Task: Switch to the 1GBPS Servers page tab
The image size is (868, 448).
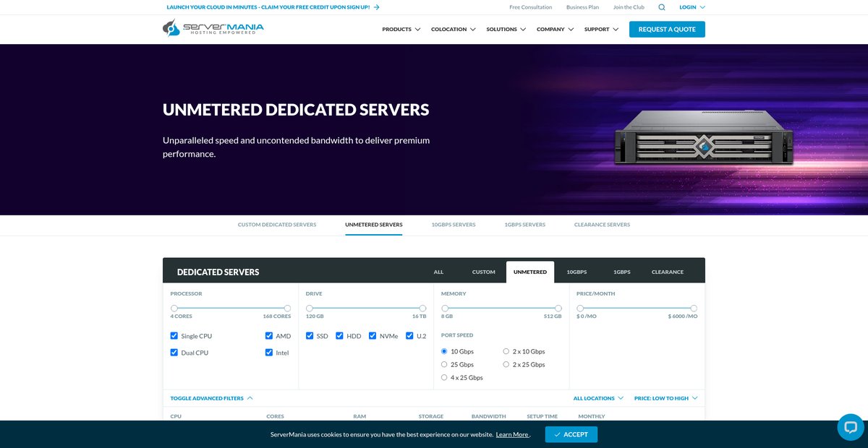Action: (525, 225)
